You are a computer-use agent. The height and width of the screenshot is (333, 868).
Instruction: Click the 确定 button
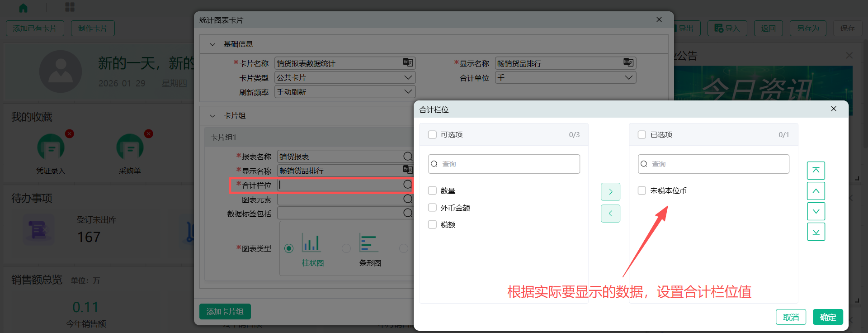tap(827, 317)
